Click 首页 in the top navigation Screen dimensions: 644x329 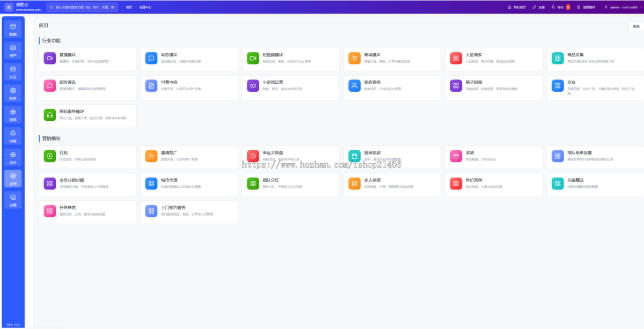(x=129, y=7)
